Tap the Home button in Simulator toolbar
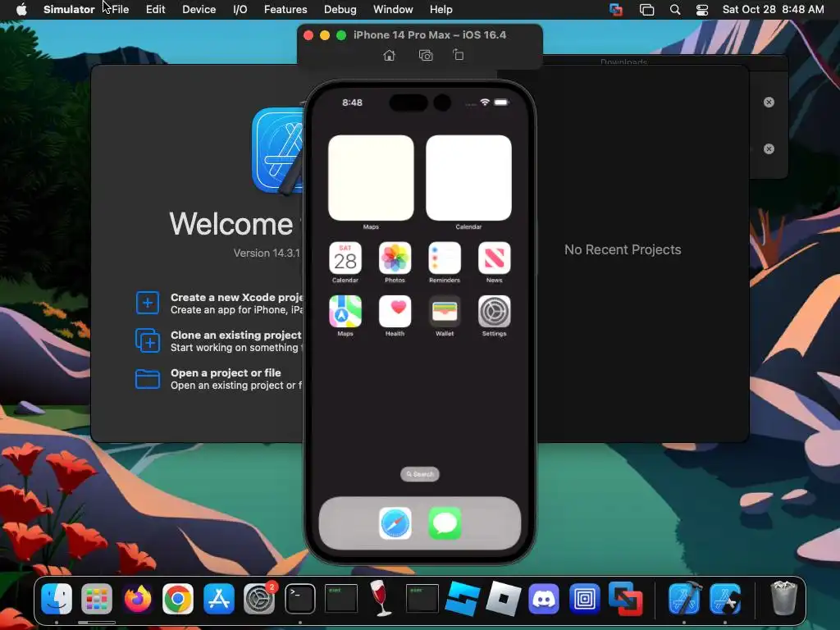Screen dimensions: 840x630 390,55
